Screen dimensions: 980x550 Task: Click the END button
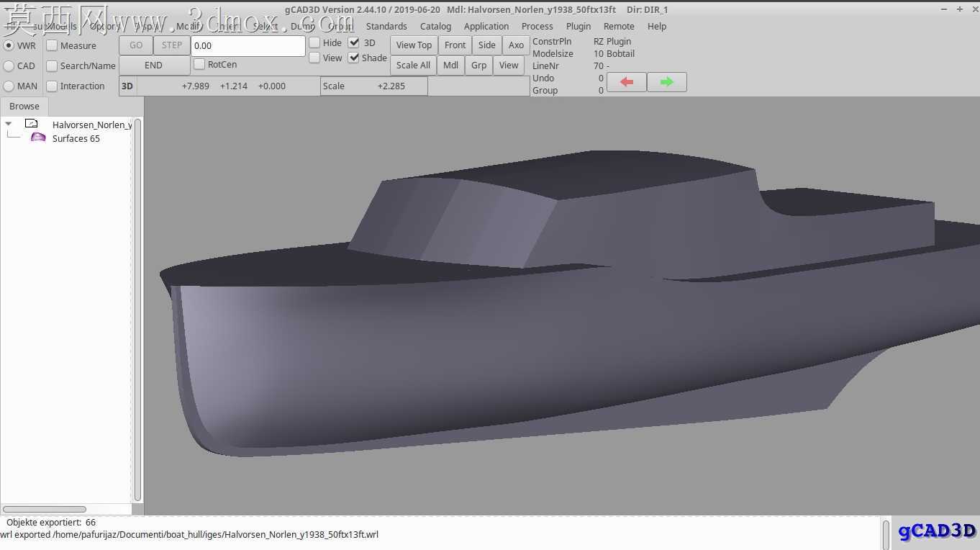point(154,65)
